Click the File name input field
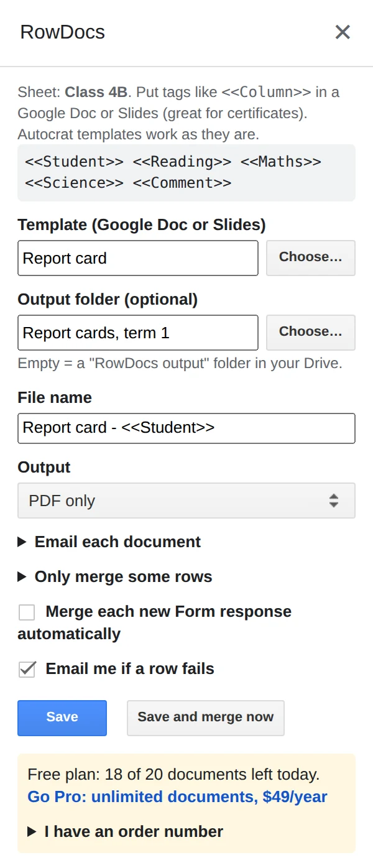The image size is (373, 868). tap(186, 428)
